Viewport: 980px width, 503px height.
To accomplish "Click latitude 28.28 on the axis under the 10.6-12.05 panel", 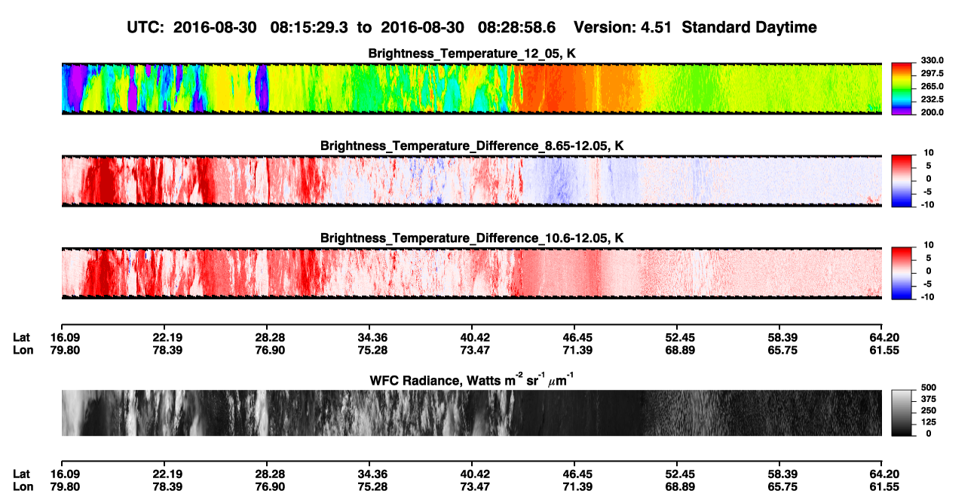I will click(270, 337).
